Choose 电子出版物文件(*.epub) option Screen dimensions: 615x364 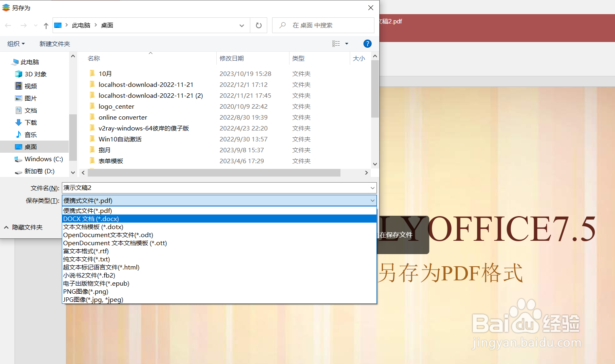click(x=220, y=283)
